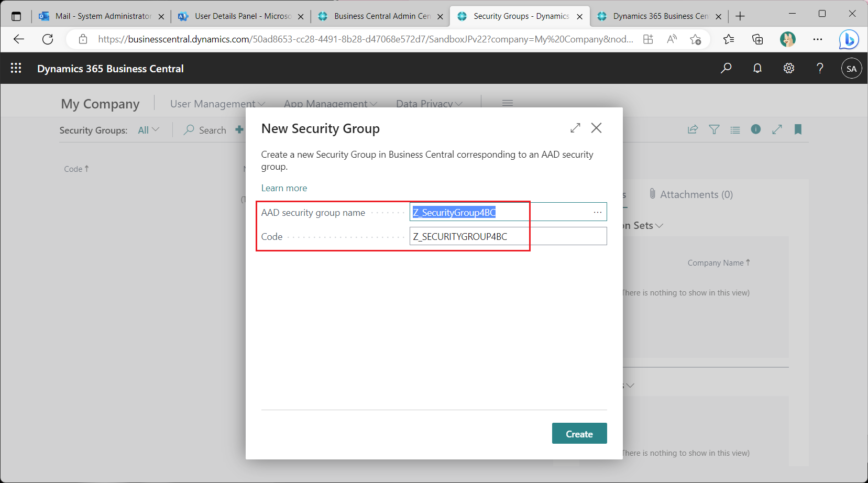Close the New Security Group dialog

click(x=596, y=128)
